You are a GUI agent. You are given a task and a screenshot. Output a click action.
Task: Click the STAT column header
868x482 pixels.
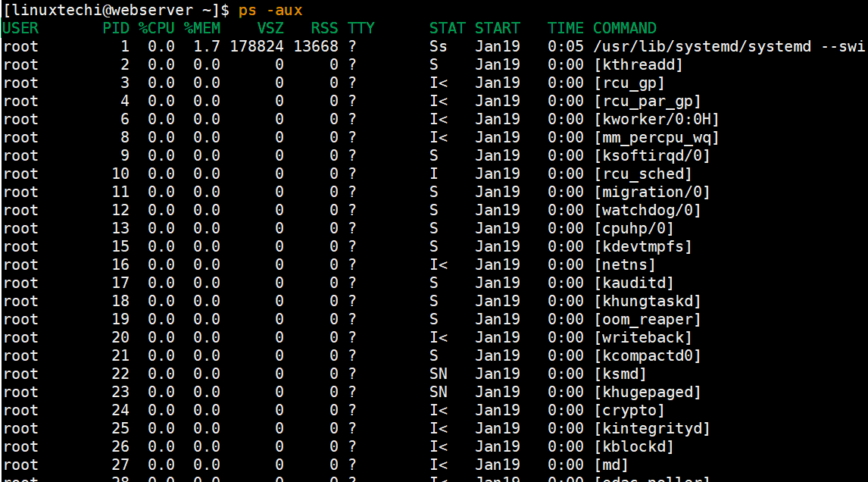pyautogui.click(x=448, y=28)
